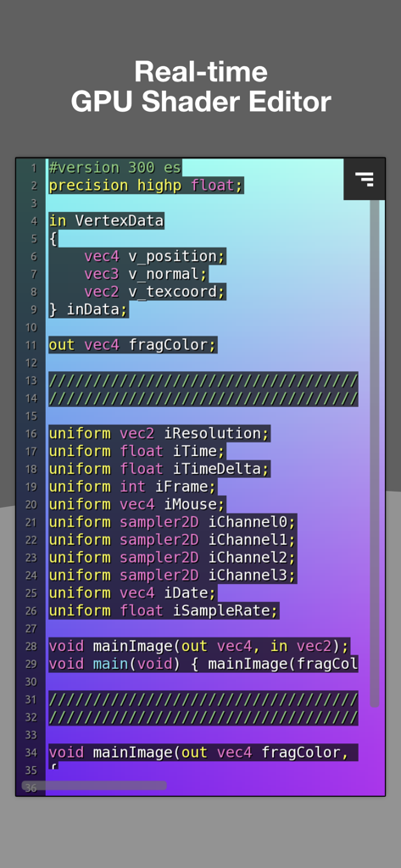Click 'uniform int iFrame;'
This screenshot has width=401, height=868.
tap(132, 487)
